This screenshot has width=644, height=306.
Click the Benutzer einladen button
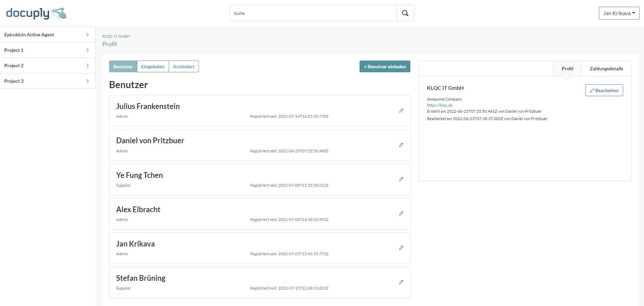tap(385, 67)
